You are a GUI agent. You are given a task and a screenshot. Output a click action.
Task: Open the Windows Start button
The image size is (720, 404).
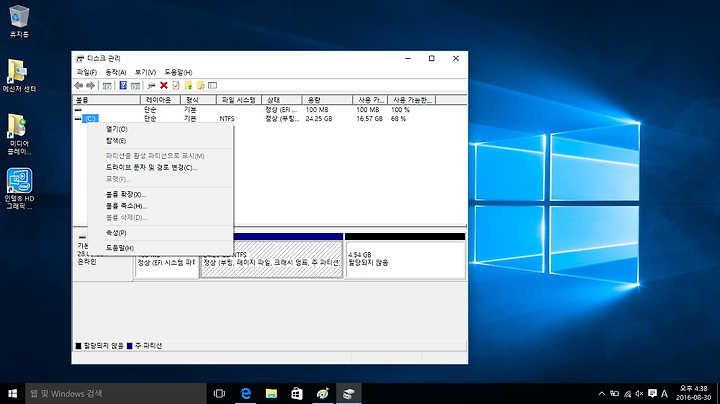coord(12,393)
